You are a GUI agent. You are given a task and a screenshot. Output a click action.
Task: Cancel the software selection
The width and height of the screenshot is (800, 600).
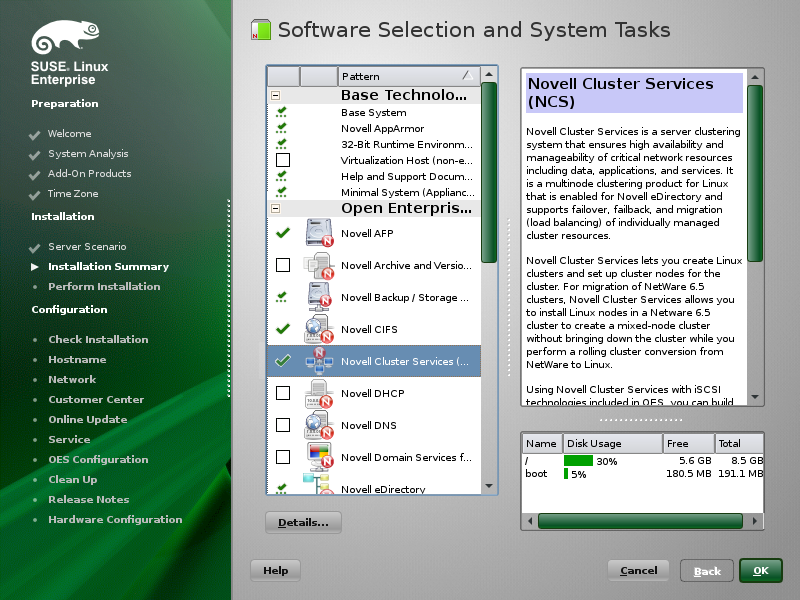pos(638,570)
